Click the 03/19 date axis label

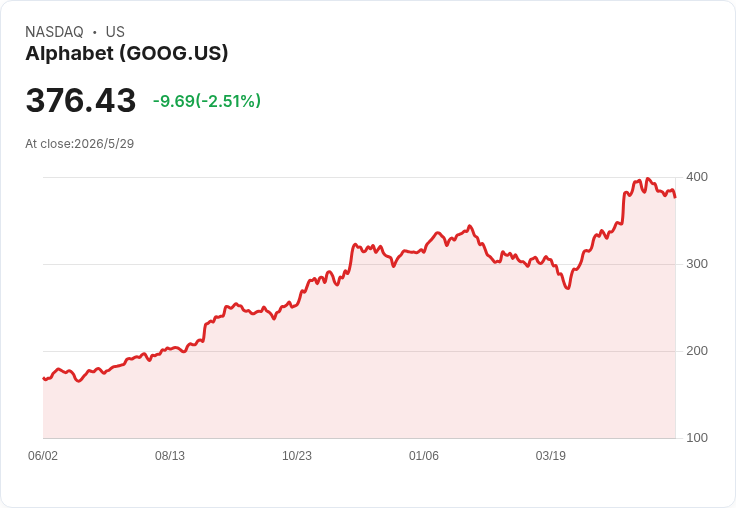pos(551,456)
